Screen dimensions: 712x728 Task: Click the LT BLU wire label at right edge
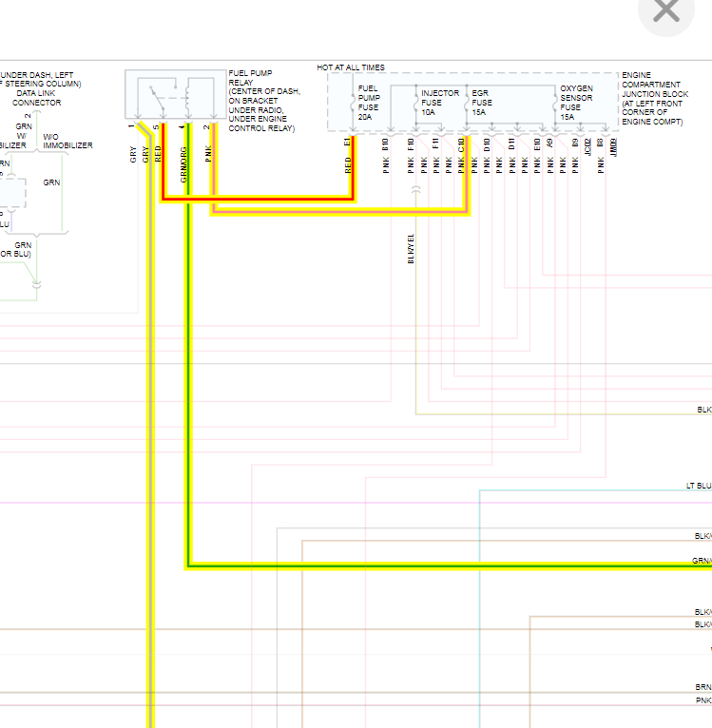pos(698,486)
